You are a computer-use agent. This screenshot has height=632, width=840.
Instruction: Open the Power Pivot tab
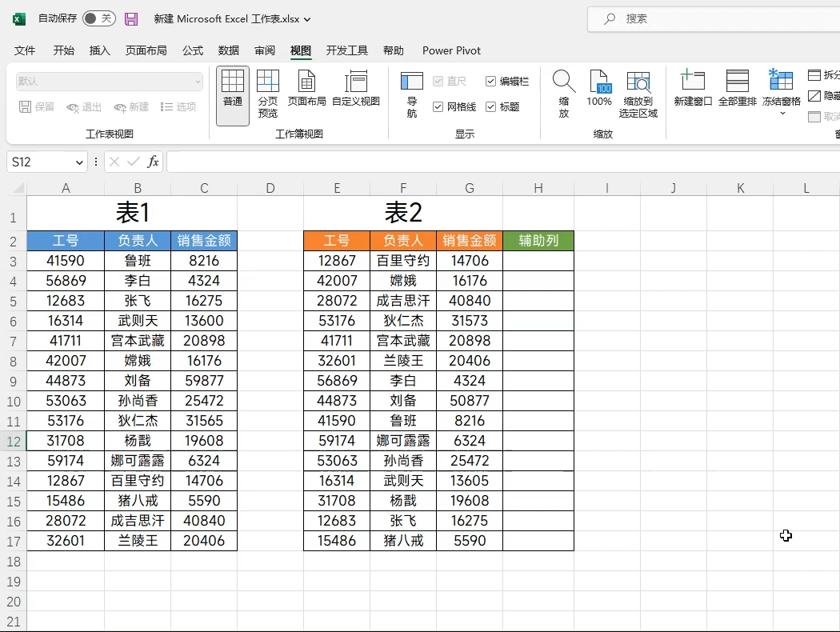tap(452, 50)
